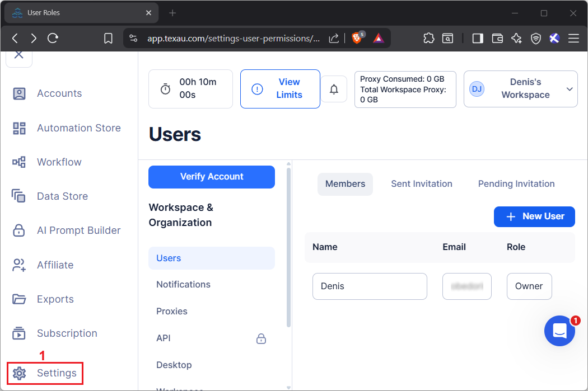Click the AI Prompt Builder lock icon
This screenshot has height=391, width=588.
click(20, 230)
